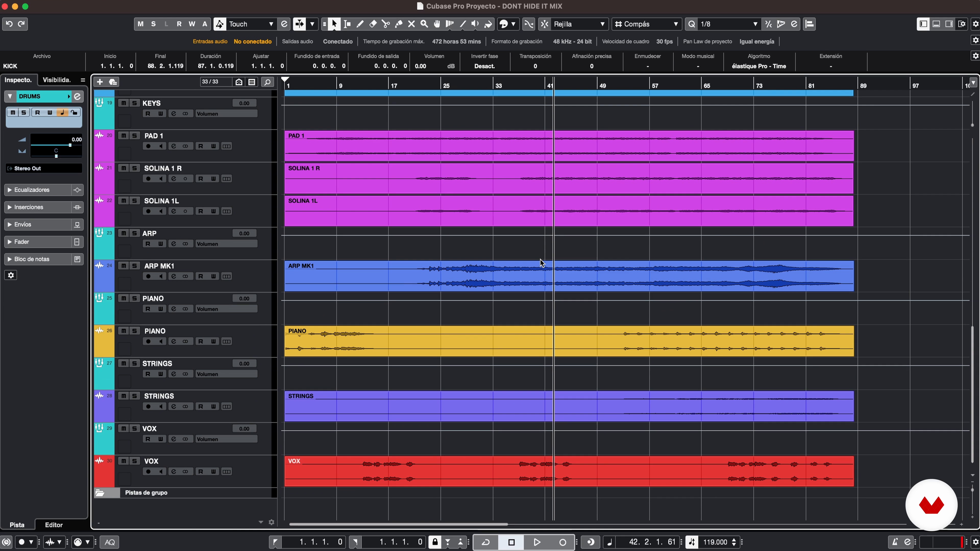Click Stereo Out output routing
The image size is (980, 551).
[44, 168]
